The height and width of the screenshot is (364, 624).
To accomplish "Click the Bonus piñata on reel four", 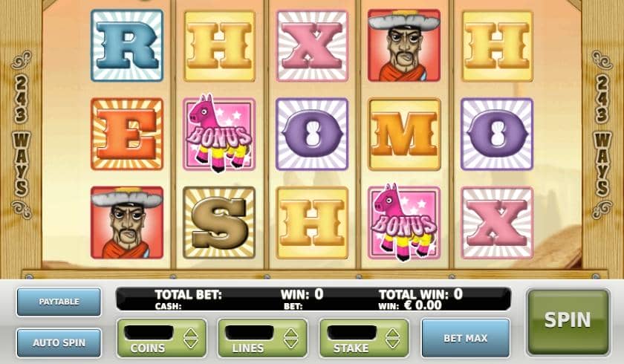I will [404, 222].
